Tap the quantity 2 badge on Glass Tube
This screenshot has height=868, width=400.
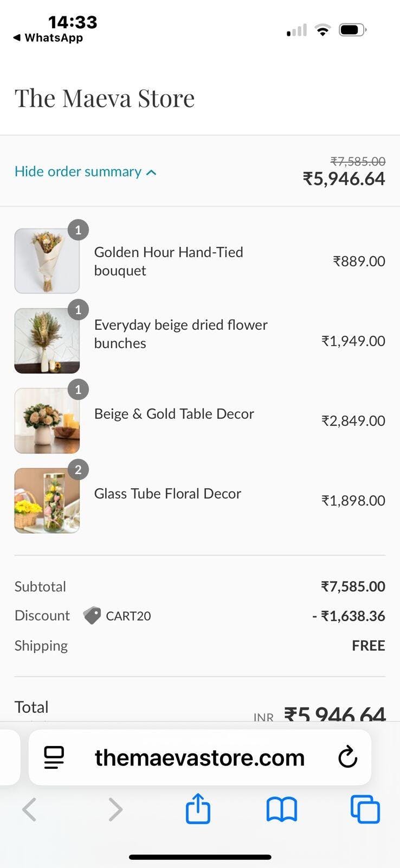pos(78,470)
